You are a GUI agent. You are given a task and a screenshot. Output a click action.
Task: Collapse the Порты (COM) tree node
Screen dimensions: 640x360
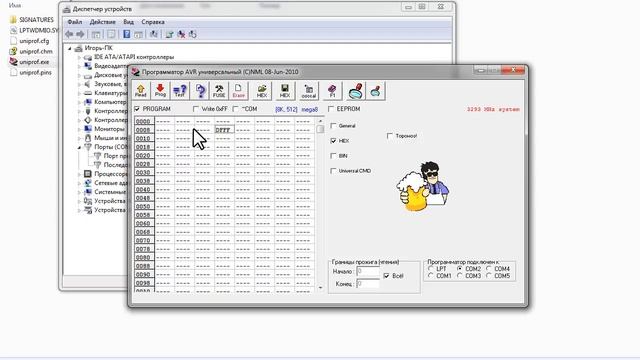79,147
